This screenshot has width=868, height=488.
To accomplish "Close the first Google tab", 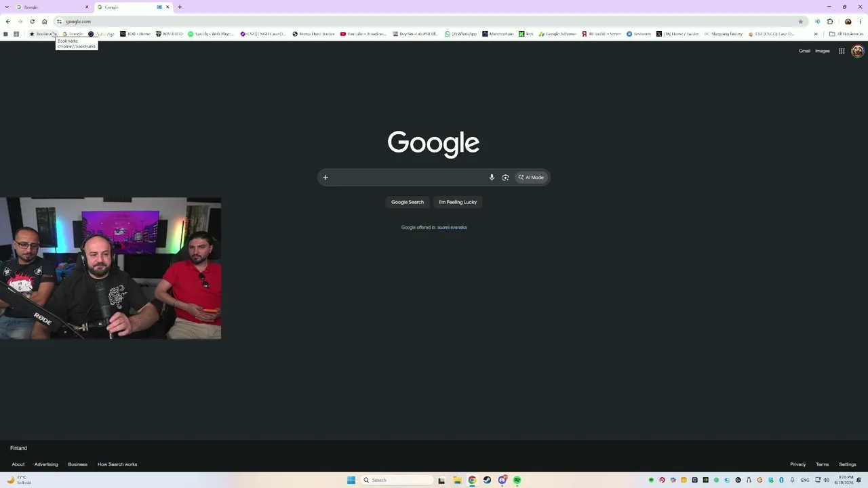I will pyautogui.click(x=87, y=7).
